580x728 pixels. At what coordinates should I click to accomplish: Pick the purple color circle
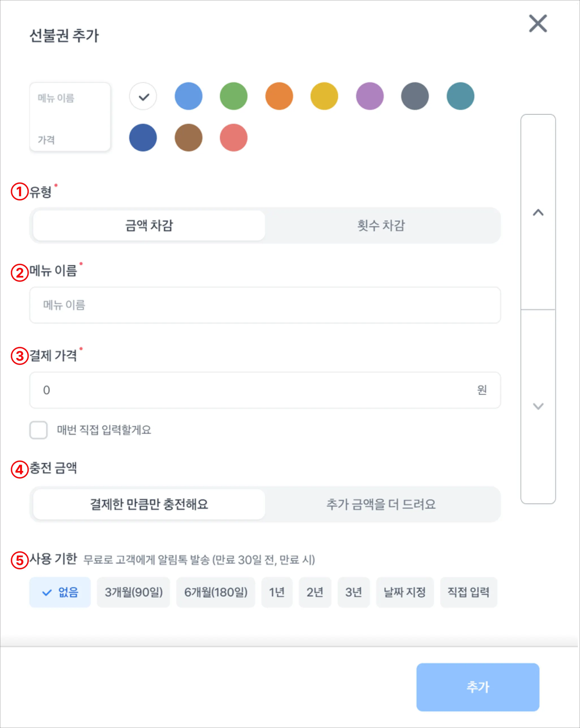click(x=370, y=96)
